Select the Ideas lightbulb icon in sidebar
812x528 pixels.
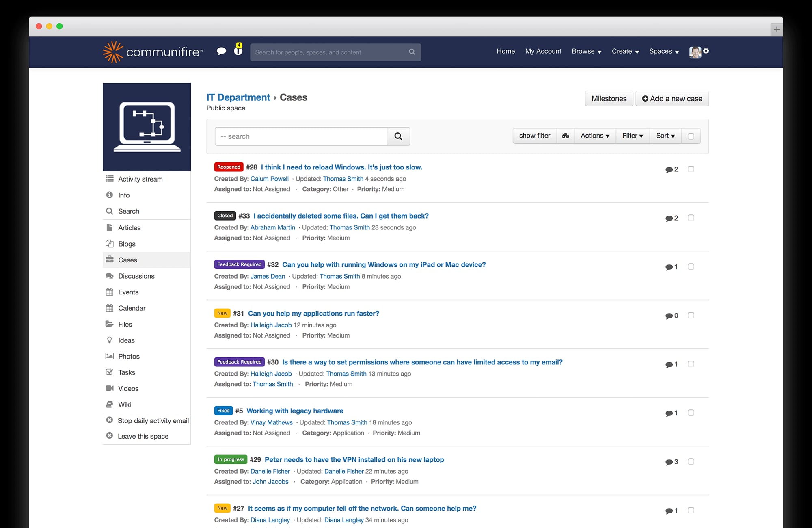[110, 340]
